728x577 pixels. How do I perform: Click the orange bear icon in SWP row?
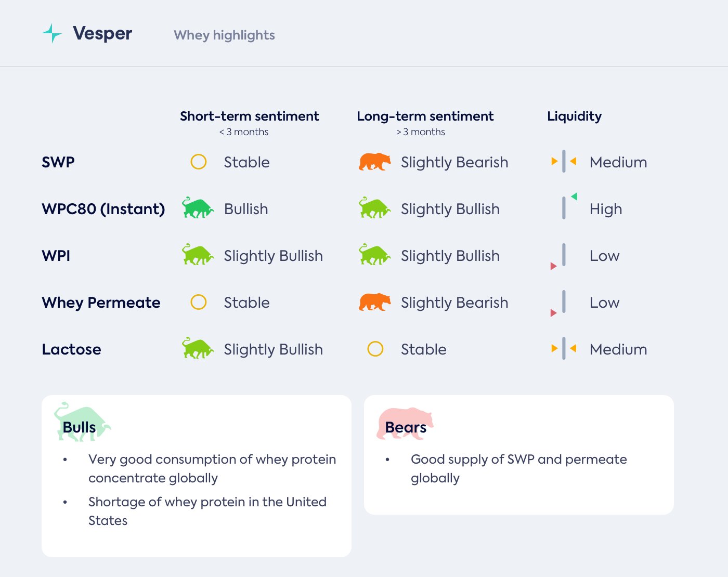[x=374, y=162]
